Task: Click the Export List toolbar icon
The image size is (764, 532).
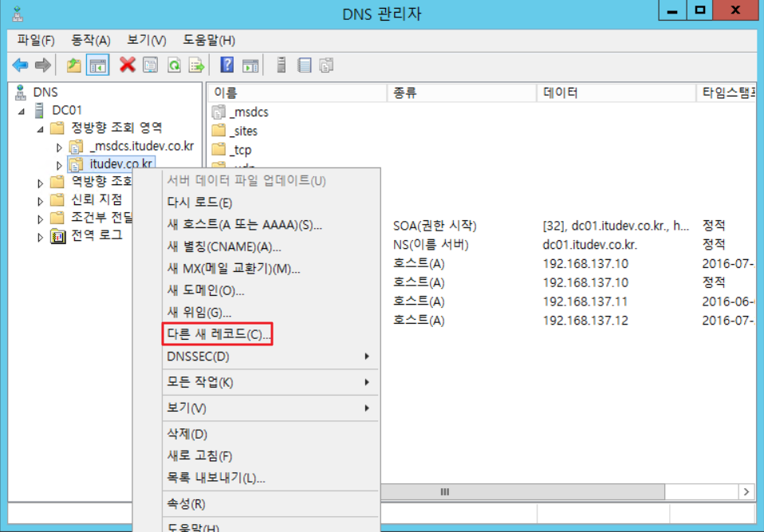Action: point(196,65)
